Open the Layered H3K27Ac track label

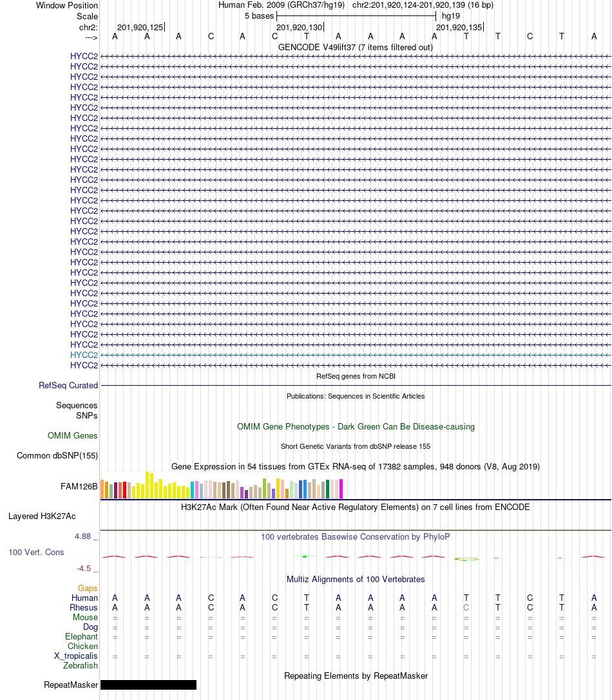coord(42,516)
